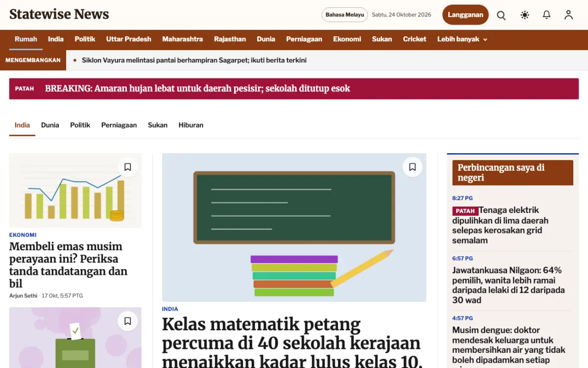The height and width of the screenshot is (368, 588).
Task: Click the 4:57 PG timestamp
Action: 463,318
